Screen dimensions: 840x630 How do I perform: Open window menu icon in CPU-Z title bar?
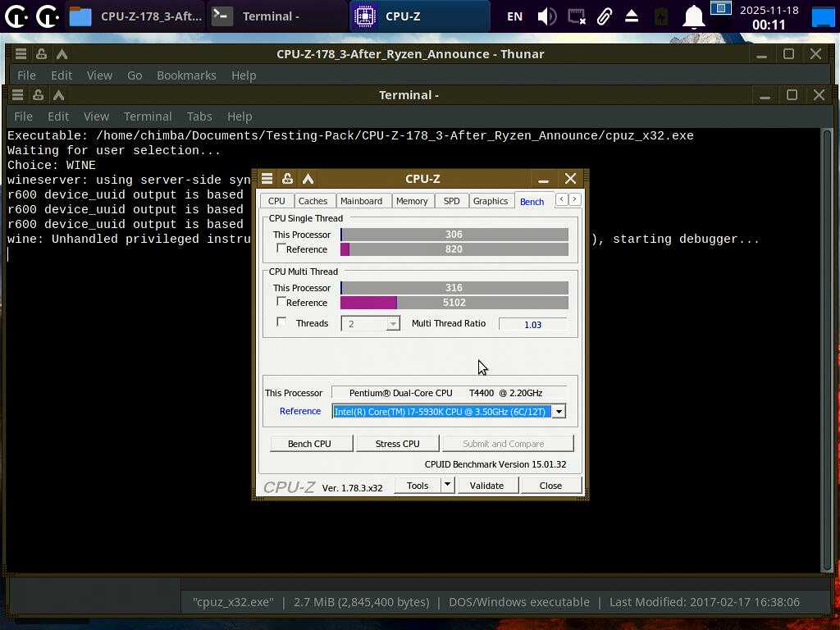pyautogui.click(x=267, y=178)
